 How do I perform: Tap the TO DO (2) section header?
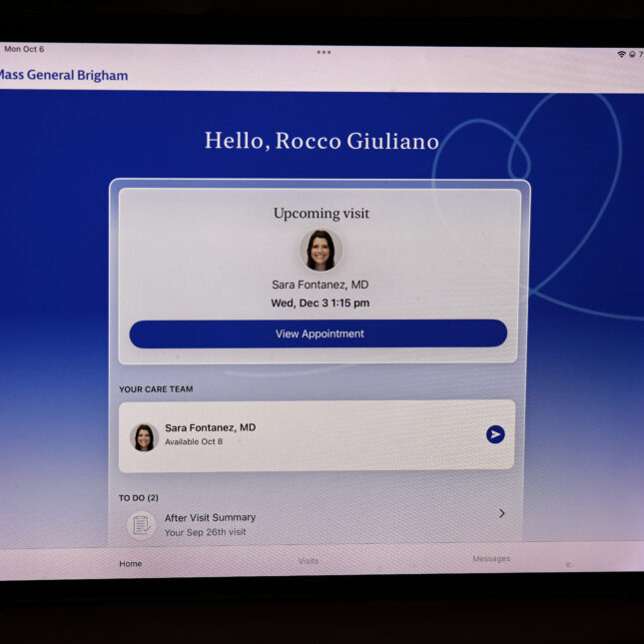(x=139, y=497)
